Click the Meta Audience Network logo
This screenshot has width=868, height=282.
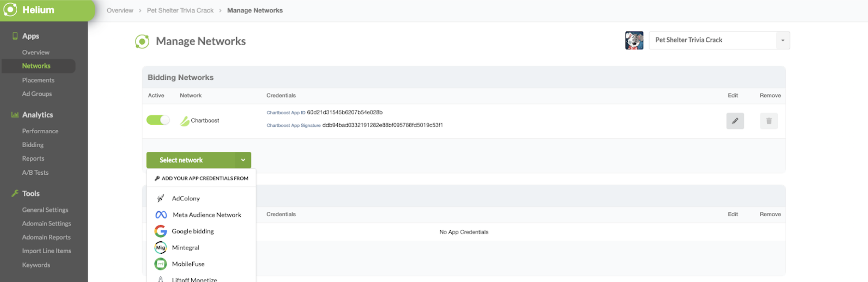(161, 215)
